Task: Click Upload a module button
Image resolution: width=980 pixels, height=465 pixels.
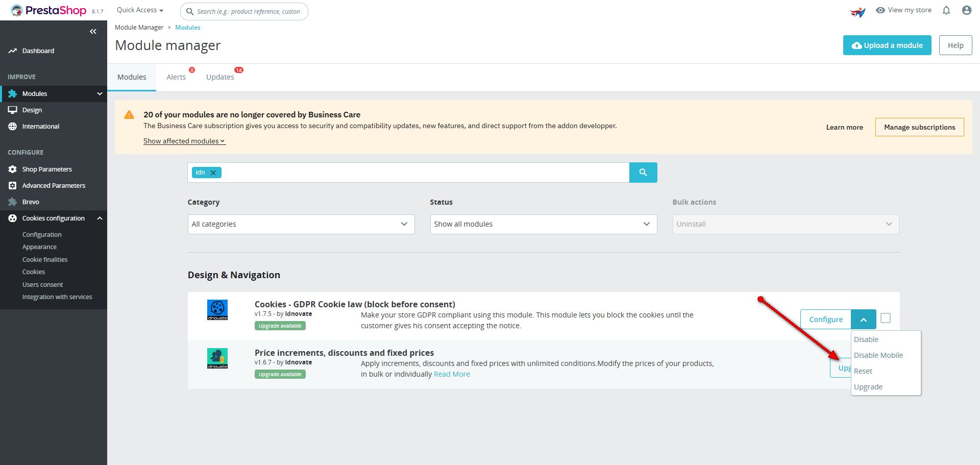Action: point(887,45)
